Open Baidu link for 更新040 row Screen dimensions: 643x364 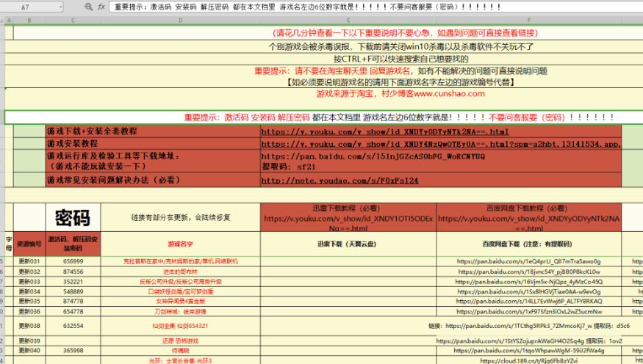(529, 351)
